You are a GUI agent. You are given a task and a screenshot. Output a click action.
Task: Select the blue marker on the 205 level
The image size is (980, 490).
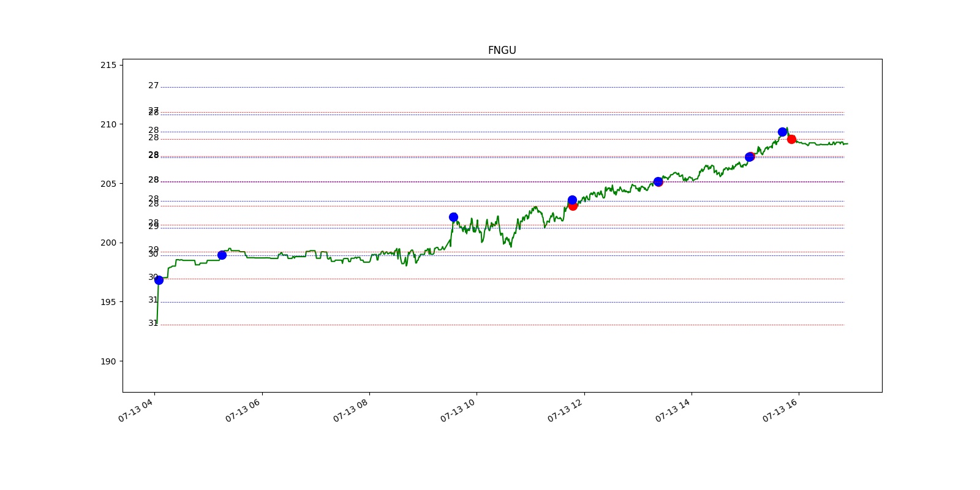pos(658,181)
